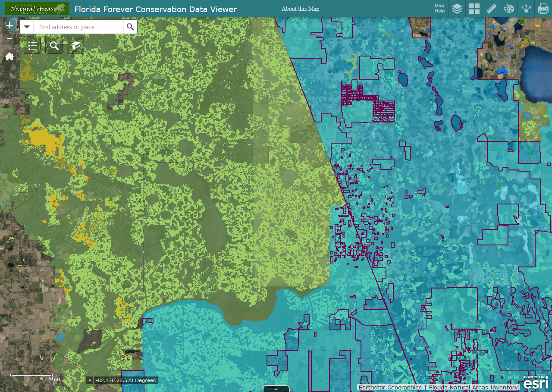Screen dimensions: 552x392
Task: Return to the default extent with Home
Action: click(9, 56)
